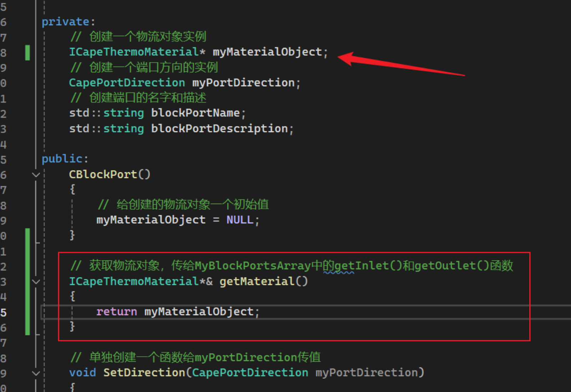
Task: Click the 'public:' access specifier
Action: pyautogui.click(x=65, y=159)
